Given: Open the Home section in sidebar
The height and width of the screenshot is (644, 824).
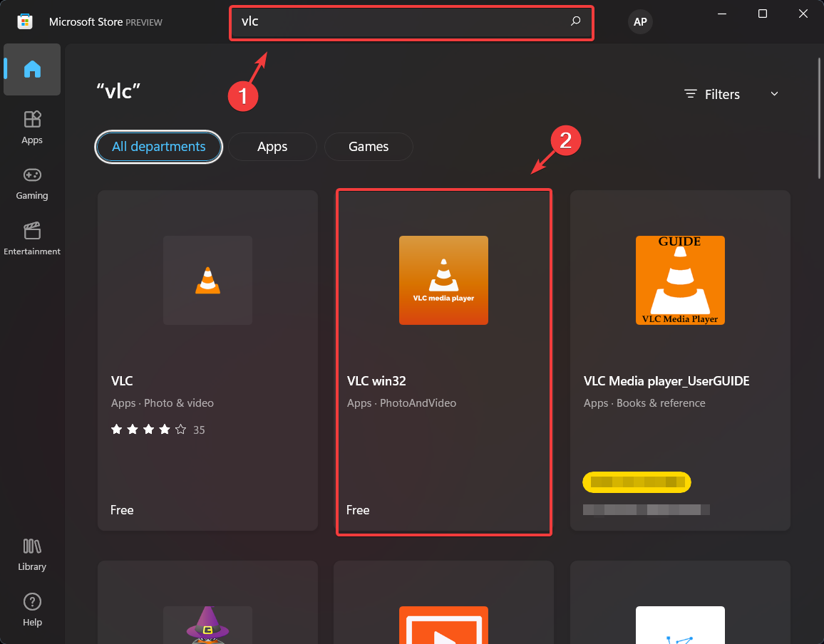Looking at the screenshot, I should pyautogui.click(x=31, y=69).
